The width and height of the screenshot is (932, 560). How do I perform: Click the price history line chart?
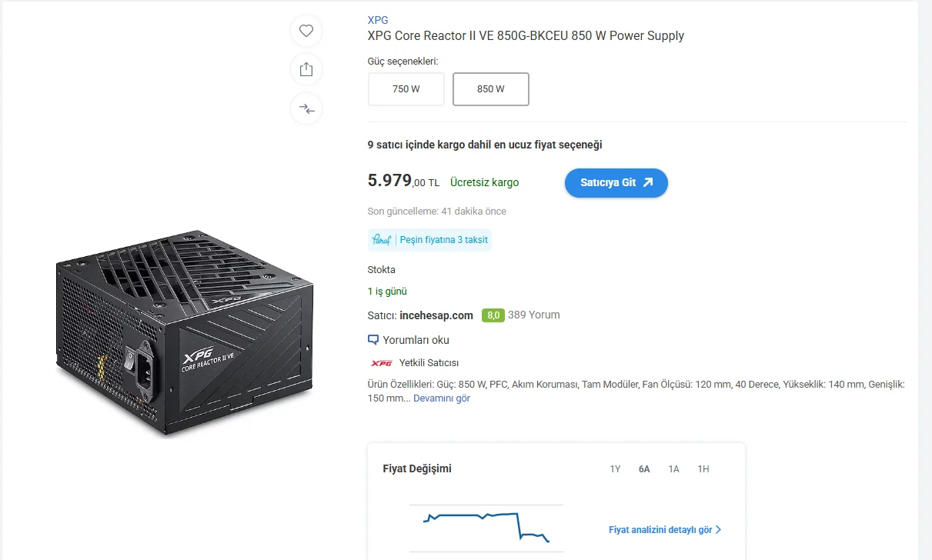486,528
